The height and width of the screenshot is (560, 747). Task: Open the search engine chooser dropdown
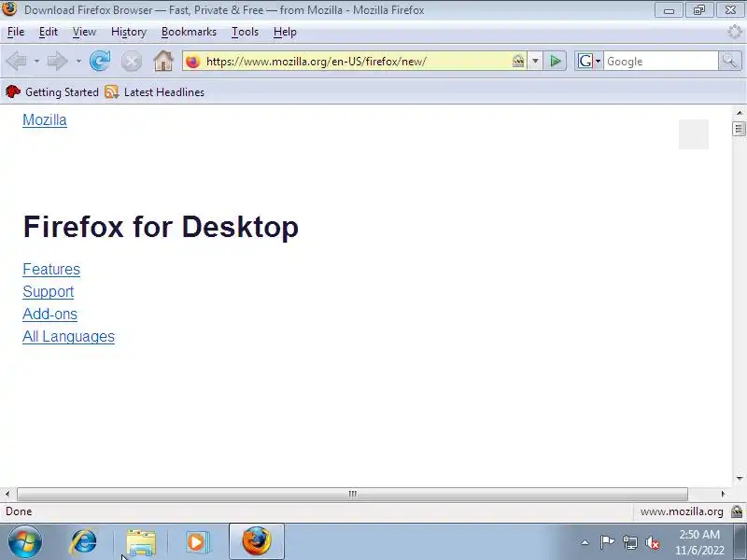click(x=598, y=62)
